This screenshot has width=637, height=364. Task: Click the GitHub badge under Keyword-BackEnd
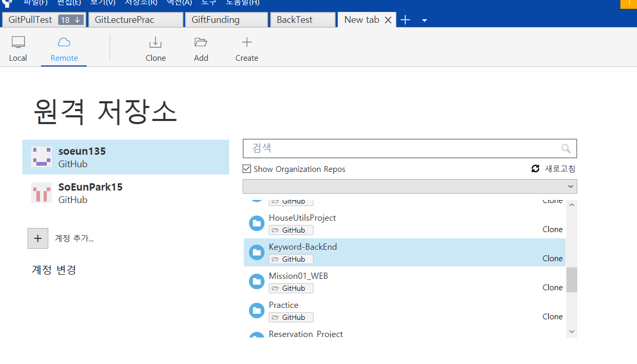coord(291,259)
